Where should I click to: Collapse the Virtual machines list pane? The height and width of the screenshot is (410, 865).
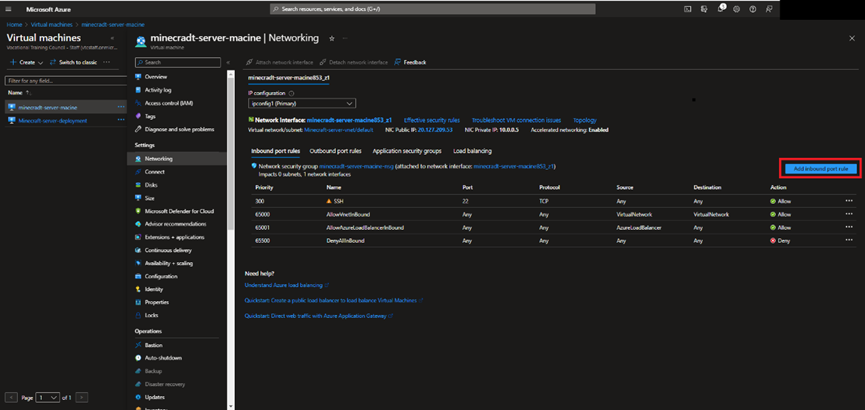tap(112, 38)
